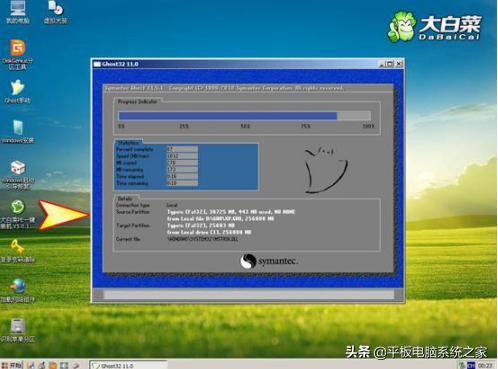Open the virtual CD drive desktop icon

(x=55, y=11)
